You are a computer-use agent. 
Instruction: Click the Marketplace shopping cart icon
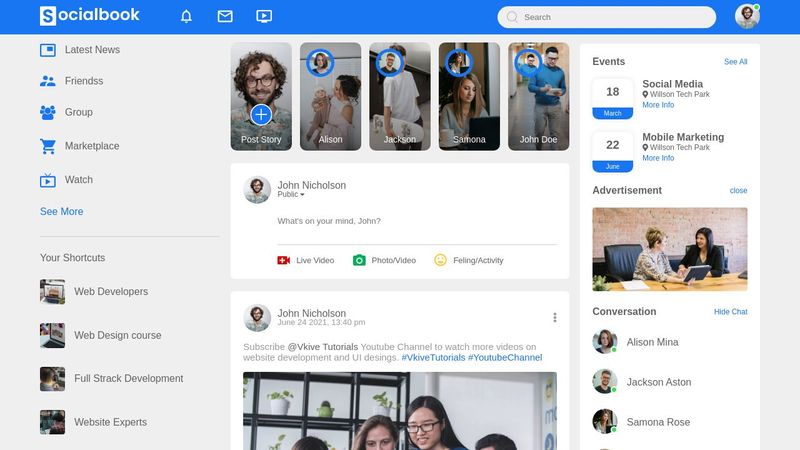click(x=48, y=146)
